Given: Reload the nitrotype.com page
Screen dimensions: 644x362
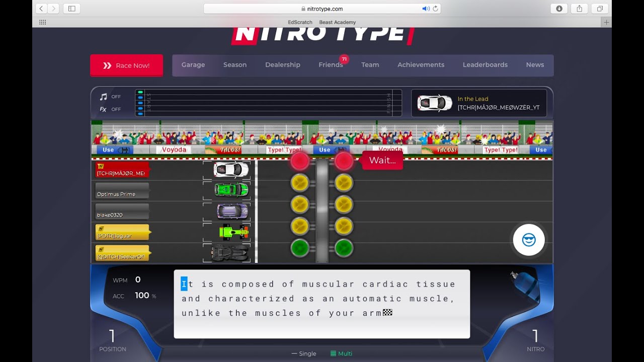Looking at the screenshot, I should (435, 9).
